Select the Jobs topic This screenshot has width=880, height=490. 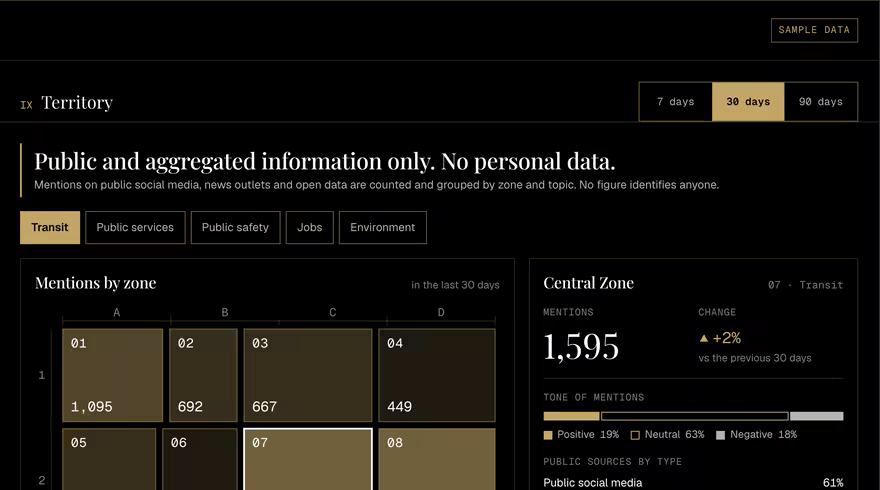(x=310, y=227)
